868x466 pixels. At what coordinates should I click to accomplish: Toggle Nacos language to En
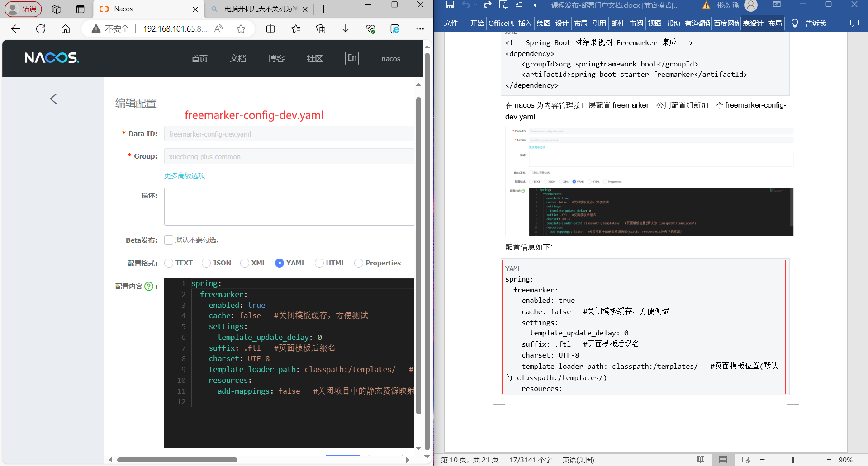[352, 58]
